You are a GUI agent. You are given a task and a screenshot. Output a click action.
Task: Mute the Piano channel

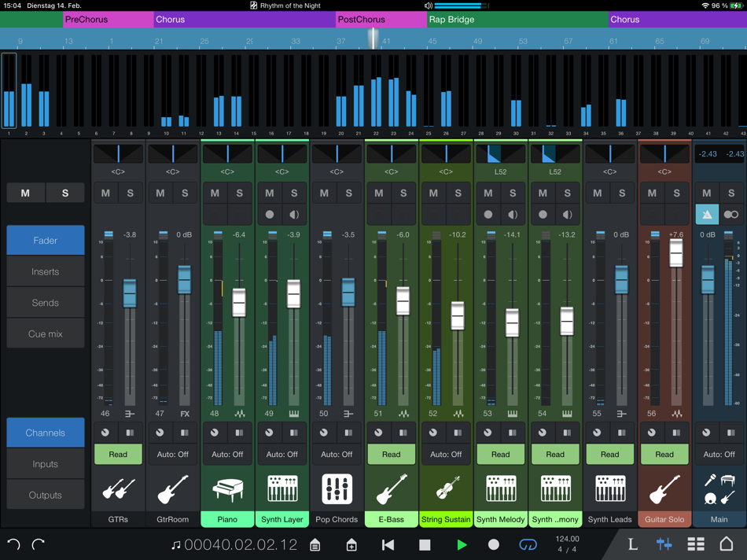[215, 193]
